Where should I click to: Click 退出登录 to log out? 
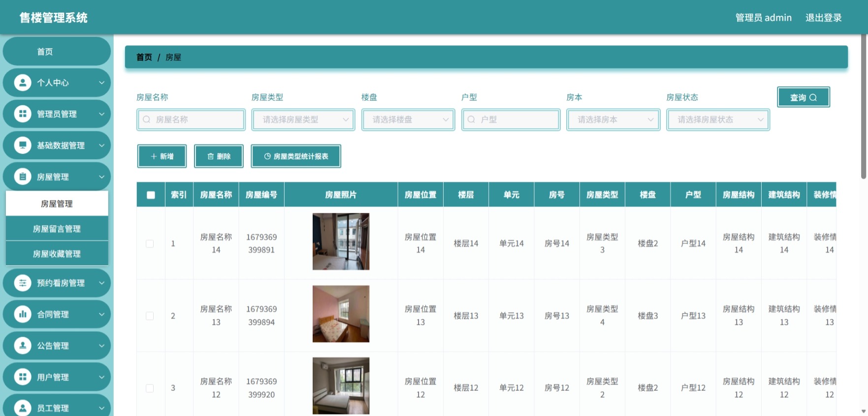point(823,18)
